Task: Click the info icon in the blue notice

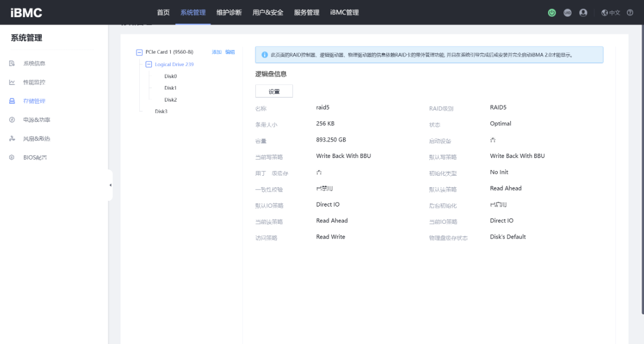Action: (264, 55)
